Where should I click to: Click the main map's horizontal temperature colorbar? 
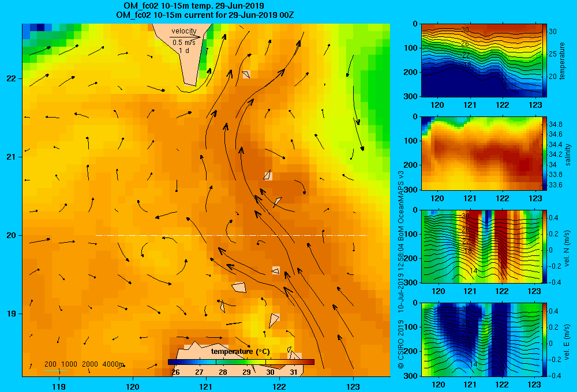(241, 362)
